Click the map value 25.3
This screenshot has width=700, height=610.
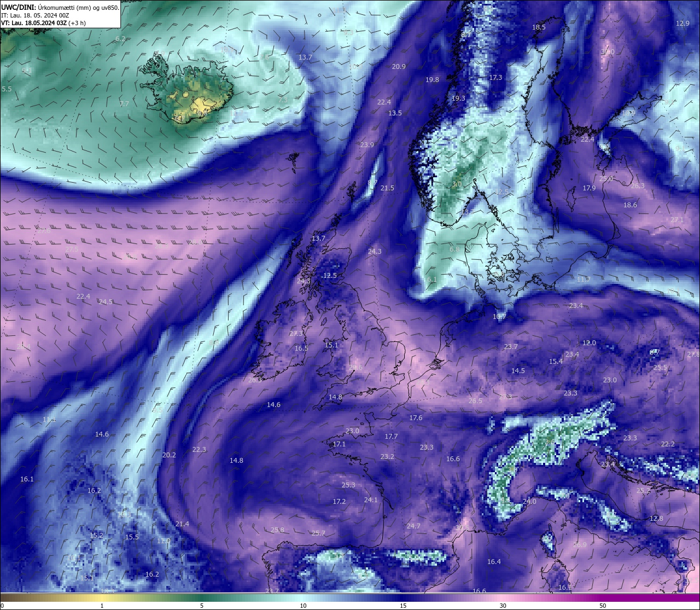(x=348, y=485)
